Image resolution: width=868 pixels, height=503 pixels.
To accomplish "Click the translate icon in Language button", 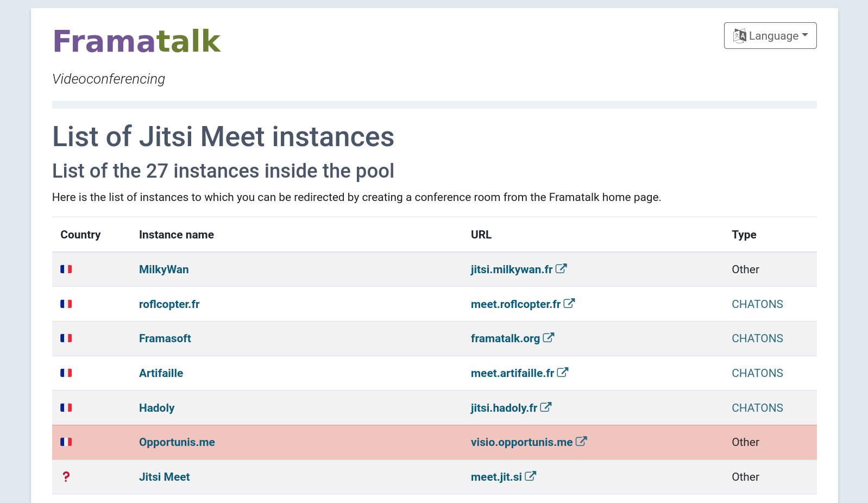I will (x=739, y=36).
